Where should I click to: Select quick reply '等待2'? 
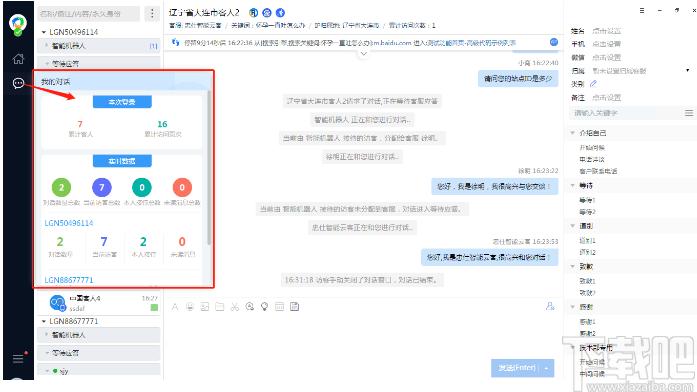point(587,212)
